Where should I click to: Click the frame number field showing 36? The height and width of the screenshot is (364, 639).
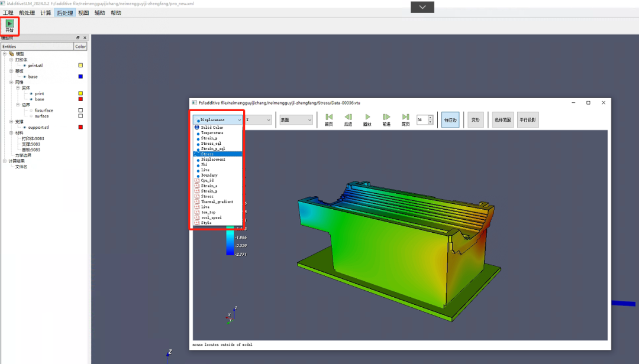pyautogui.click(x=422, y=120)
